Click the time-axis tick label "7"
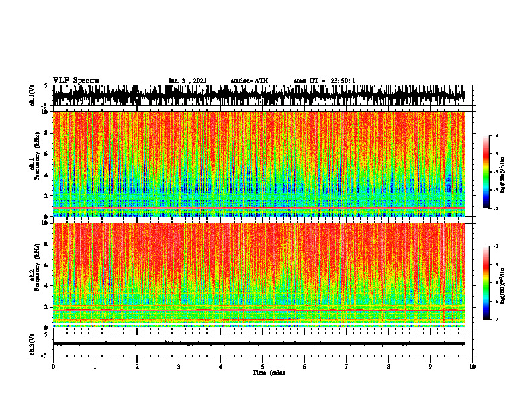This screenshot has height=411, width=532. 347,367
